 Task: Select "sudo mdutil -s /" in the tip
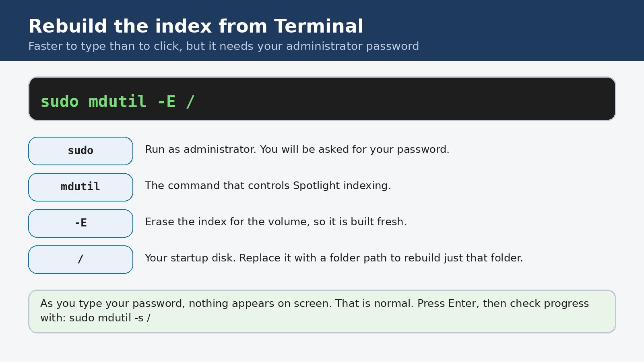(x=110, y=318)
